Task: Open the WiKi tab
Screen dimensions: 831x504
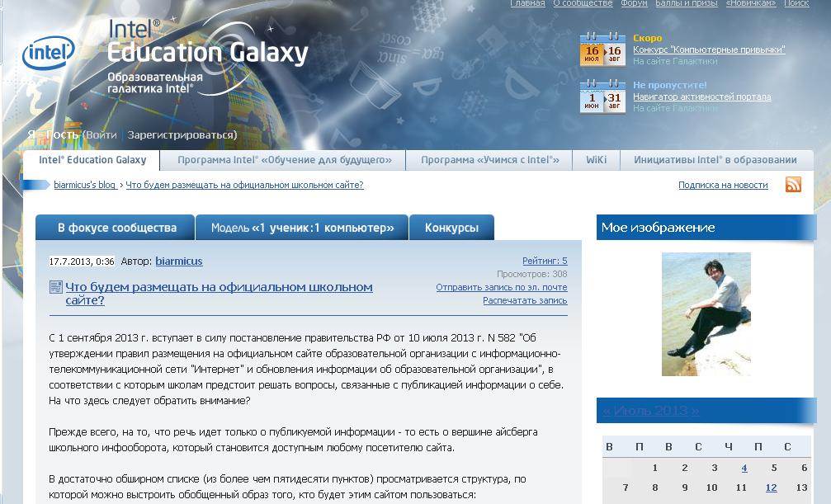Action: point(596,160)
